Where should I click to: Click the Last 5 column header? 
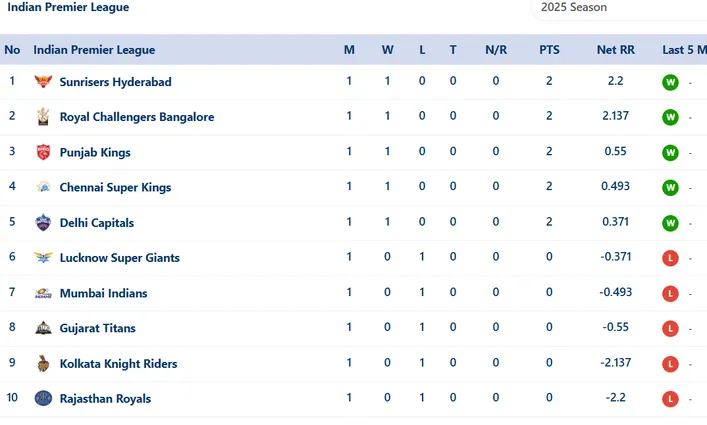(x=684, y=50)
